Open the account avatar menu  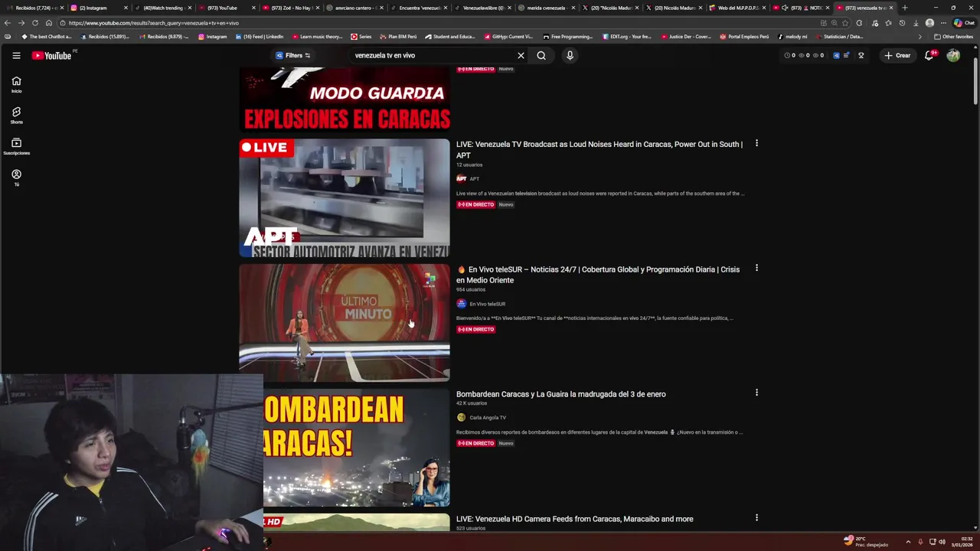point(953,55)
